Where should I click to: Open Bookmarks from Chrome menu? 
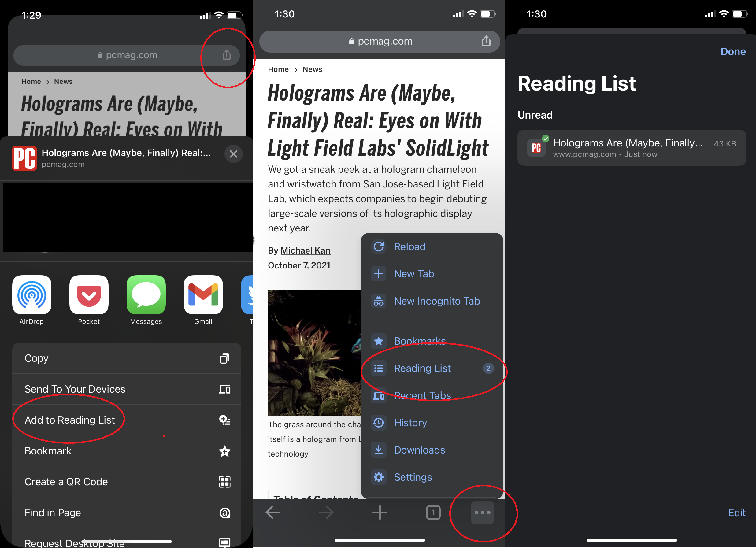432,341
